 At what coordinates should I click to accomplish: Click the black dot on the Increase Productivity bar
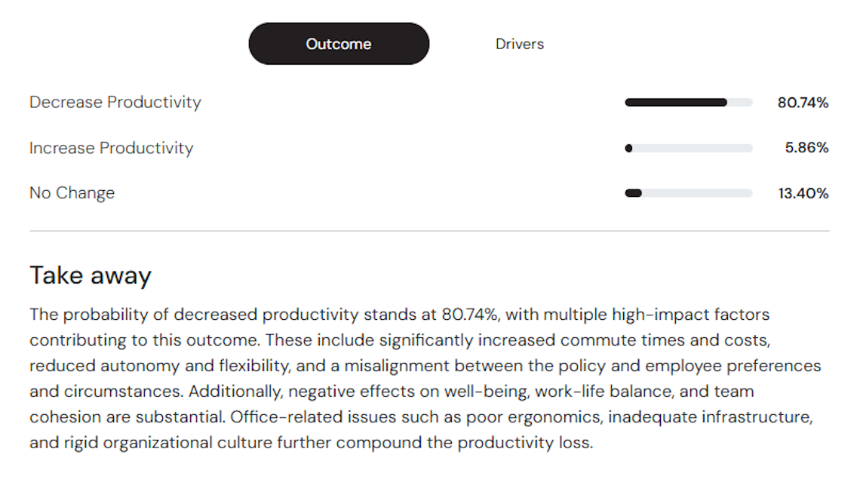(x=629, y=149)
